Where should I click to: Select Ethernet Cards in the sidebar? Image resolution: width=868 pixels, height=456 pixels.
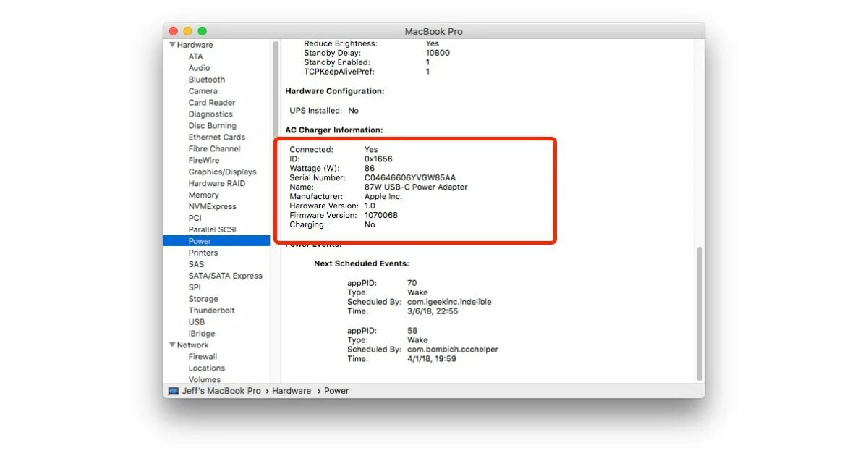click(217, 138)
